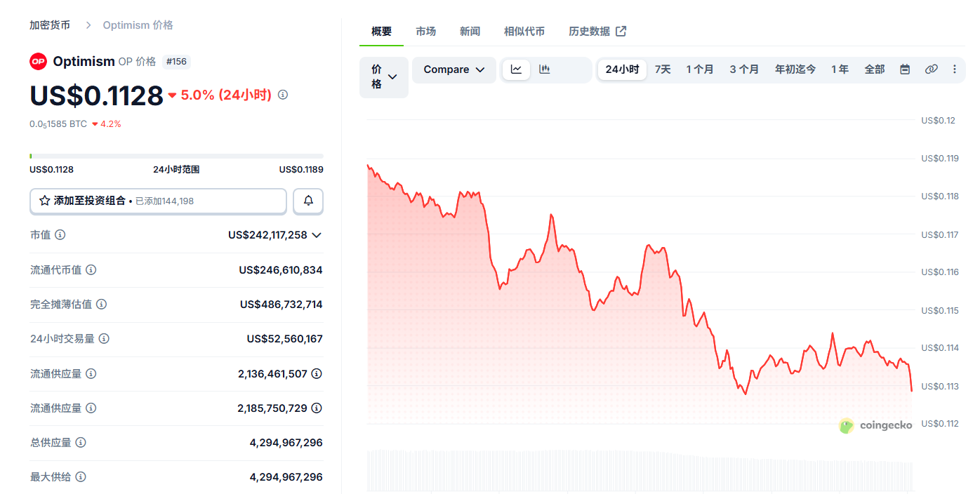Click the breadcrumb chevron separator icon
980x494 pixels.
tap(88, 25)
